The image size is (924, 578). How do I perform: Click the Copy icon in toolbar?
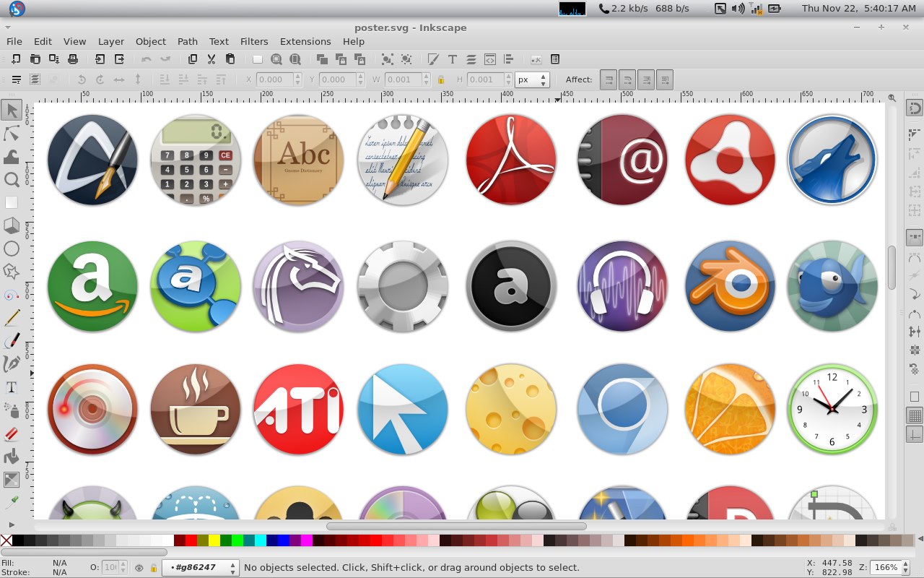(x=193, y=59)
